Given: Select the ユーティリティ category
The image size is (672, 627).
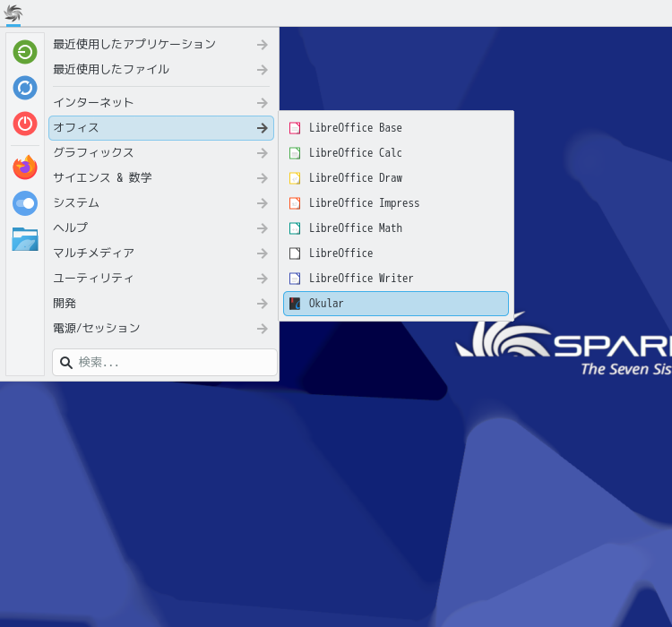Looking at the screenshot, I should pyautogui.click(x=161, y=279).
